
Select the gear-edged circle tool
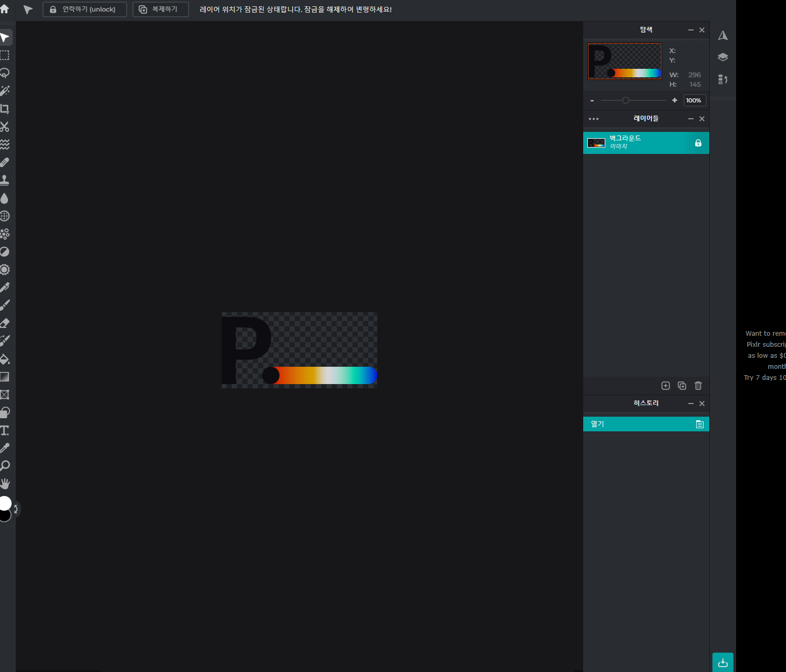tap(5, 270)
